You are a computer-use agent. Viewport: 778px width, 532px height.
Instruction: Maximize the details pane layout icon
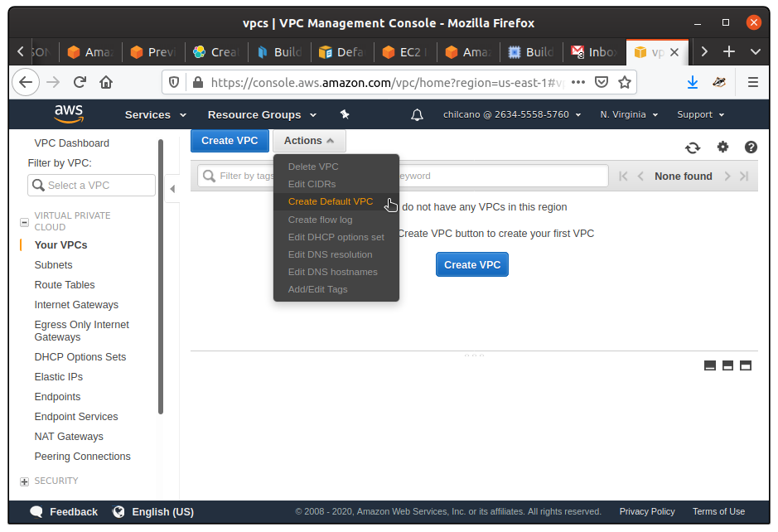(746, 365)
